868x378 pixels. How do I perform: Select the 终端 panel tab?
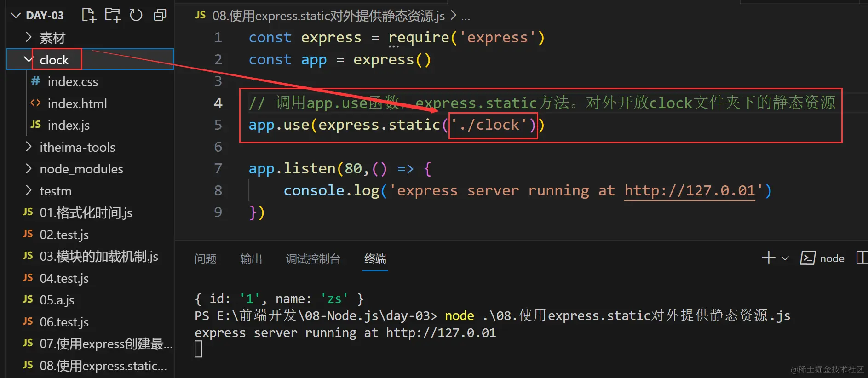pos(375,259)
